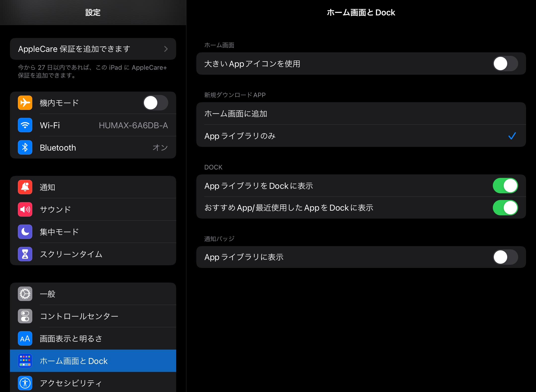This screenshot has height=392, width=536.
Task: Select ホーム画面に追加 option
Action: tap(361, 114)
